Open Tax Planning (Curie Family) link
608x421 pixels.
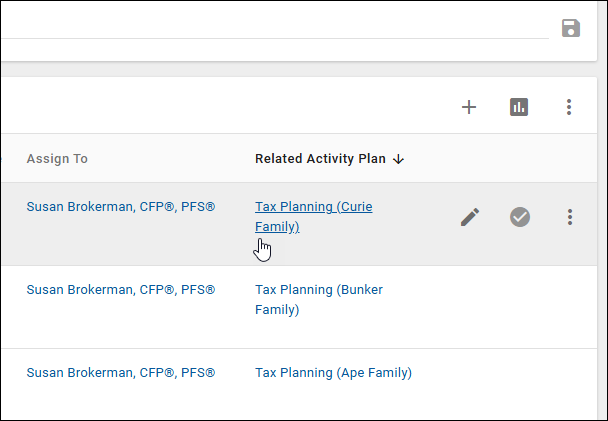313,207
